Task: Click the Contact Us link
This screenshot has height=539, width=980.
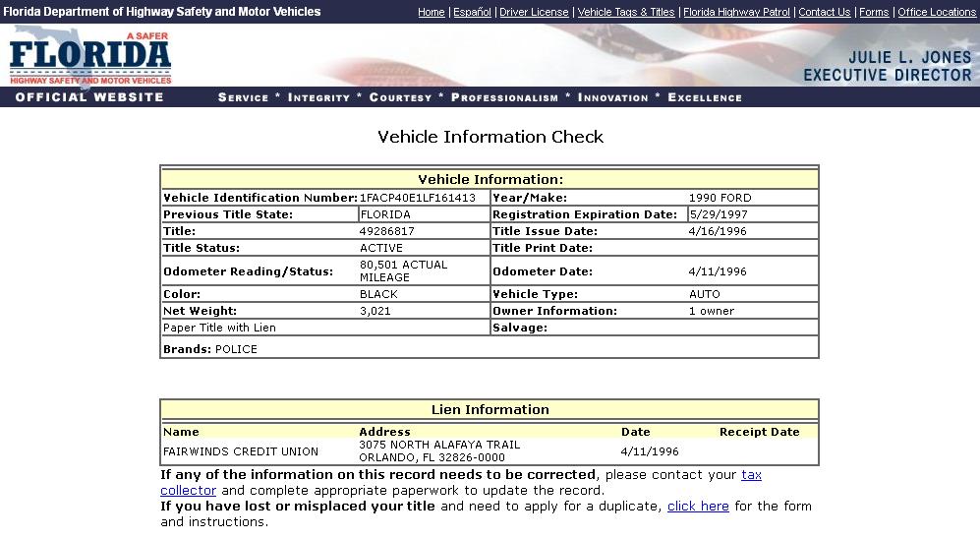Action: click(x=824, y=12)
